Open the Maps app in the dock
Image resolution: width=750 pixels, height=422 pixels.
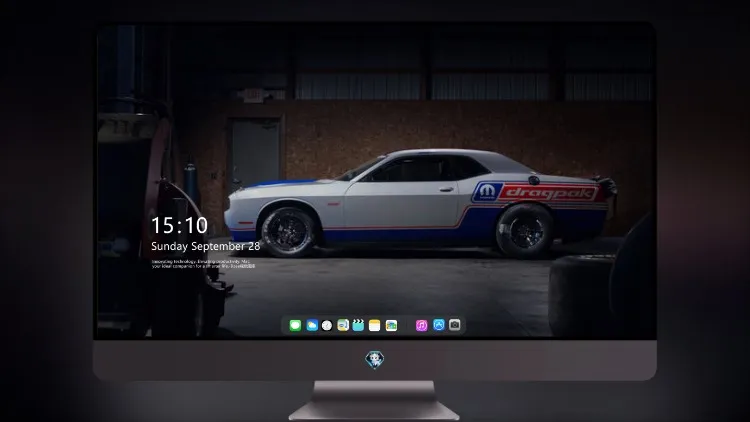point(343,325)
